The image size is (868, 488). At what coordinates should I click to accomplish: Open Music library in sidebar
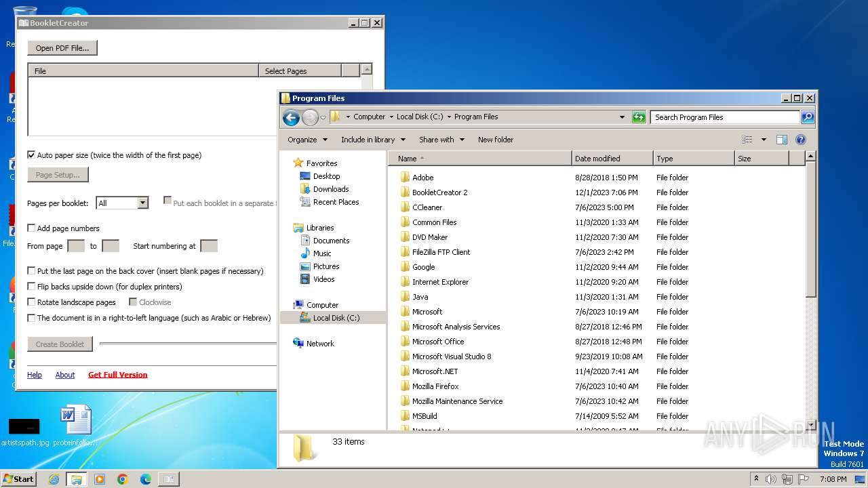(x=322, y=253)
